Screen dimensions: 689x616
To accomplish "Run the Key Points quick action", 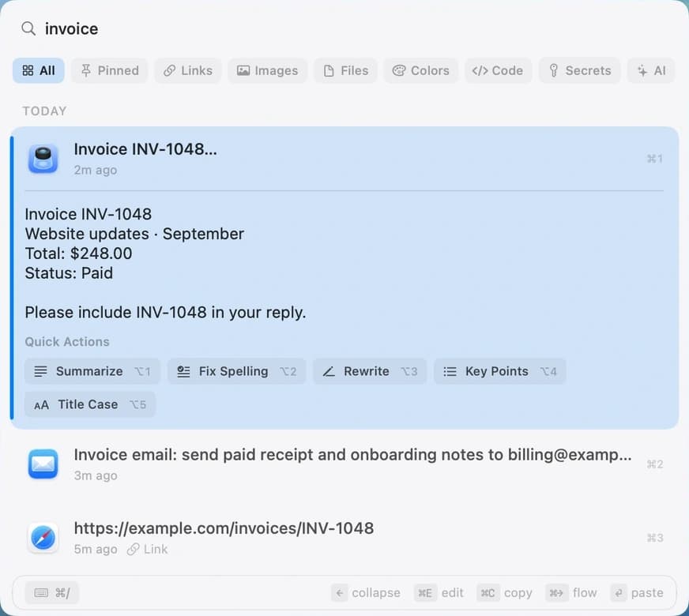I will pyautogui.click(x=499, y=371).
